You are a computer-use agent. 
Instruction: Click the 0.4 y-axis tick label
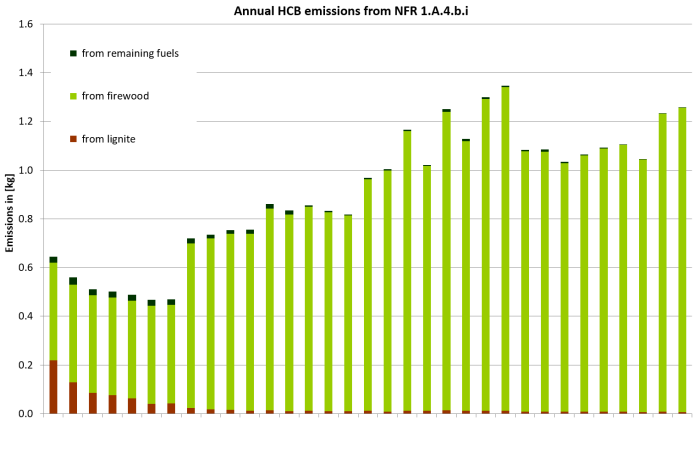[x=26, y=316]
